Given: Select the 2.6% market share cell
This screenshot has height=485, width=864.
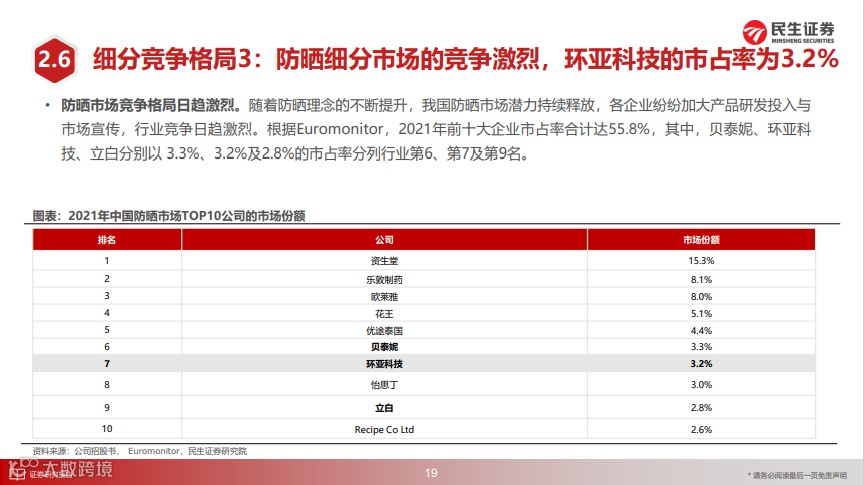Looking at the screenshot, I should (701, 429).
